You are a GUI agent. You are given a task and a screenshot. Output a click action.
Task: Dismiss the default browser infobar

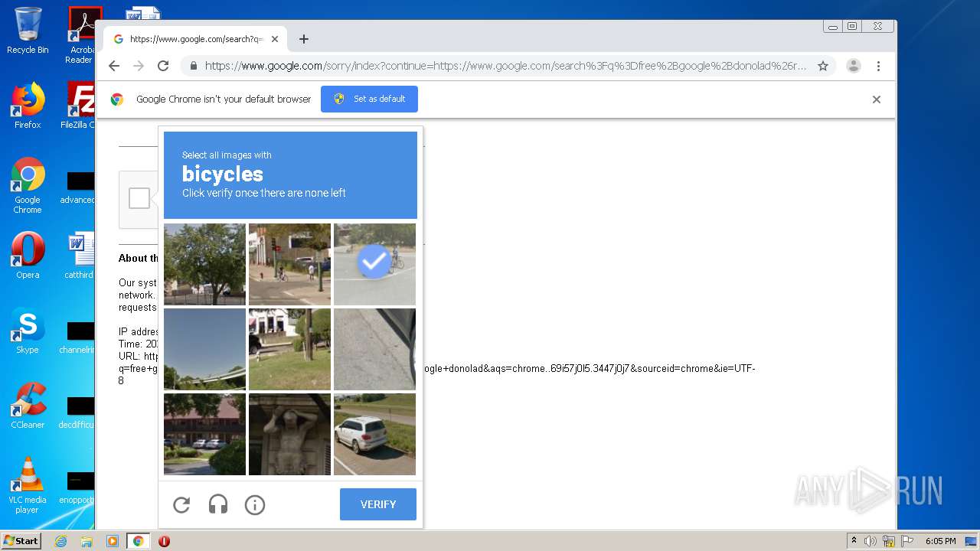point(877,99)
